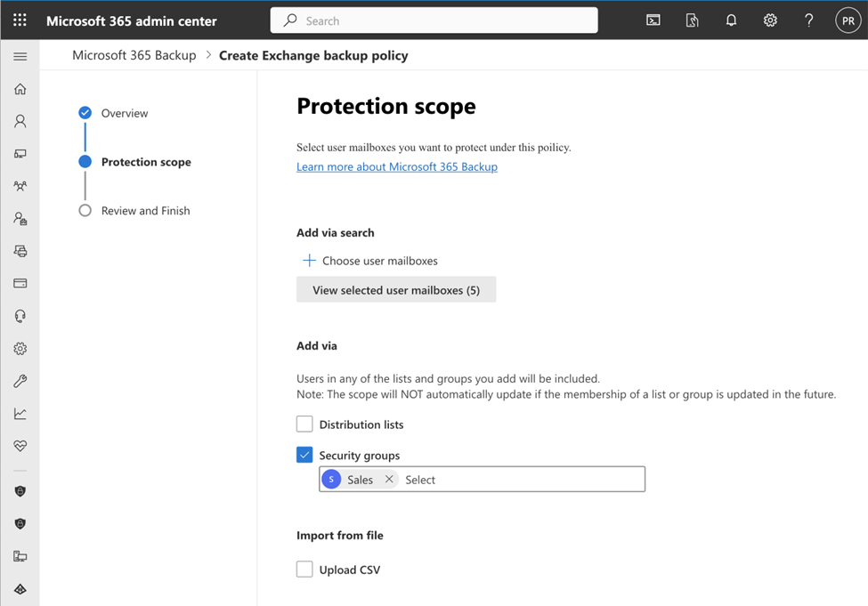The height and width of the screenshot is (606, 868).
Task: Go to Overview step
Action: pos(125,113)
